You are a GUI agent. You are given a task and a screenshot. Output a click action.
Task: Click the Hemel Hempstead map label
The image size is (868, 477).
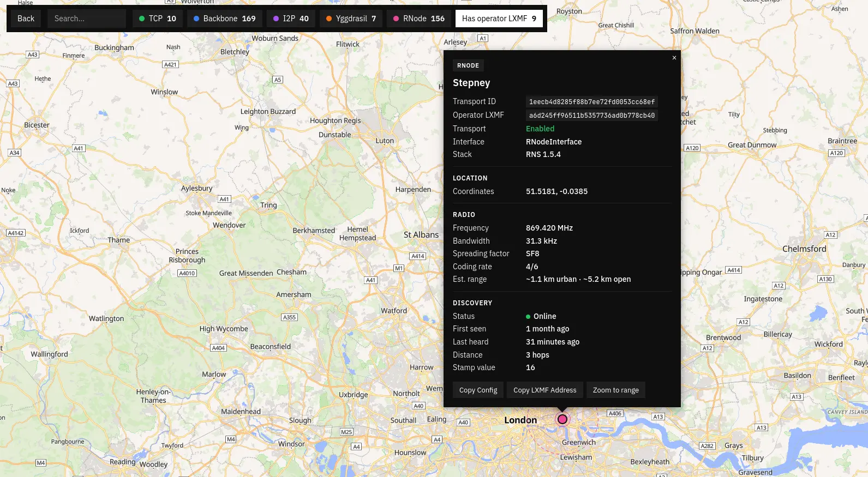pyautogui.click(x=357, y=233)
